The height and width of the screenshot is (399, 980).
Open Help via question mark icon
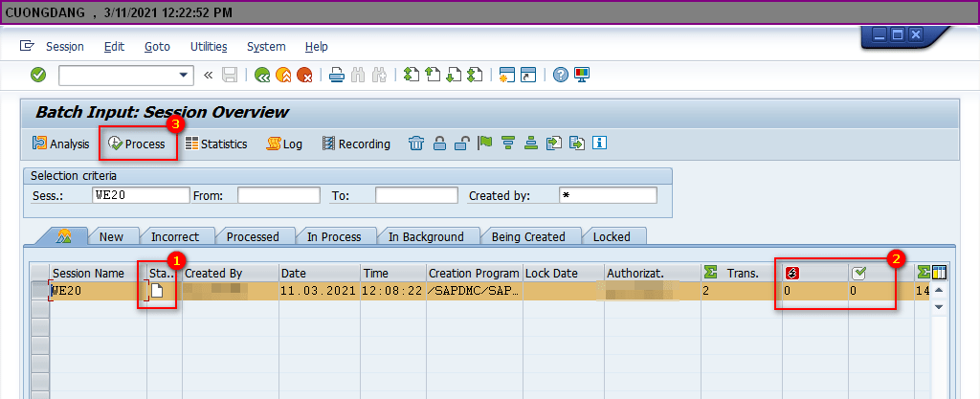561,75
